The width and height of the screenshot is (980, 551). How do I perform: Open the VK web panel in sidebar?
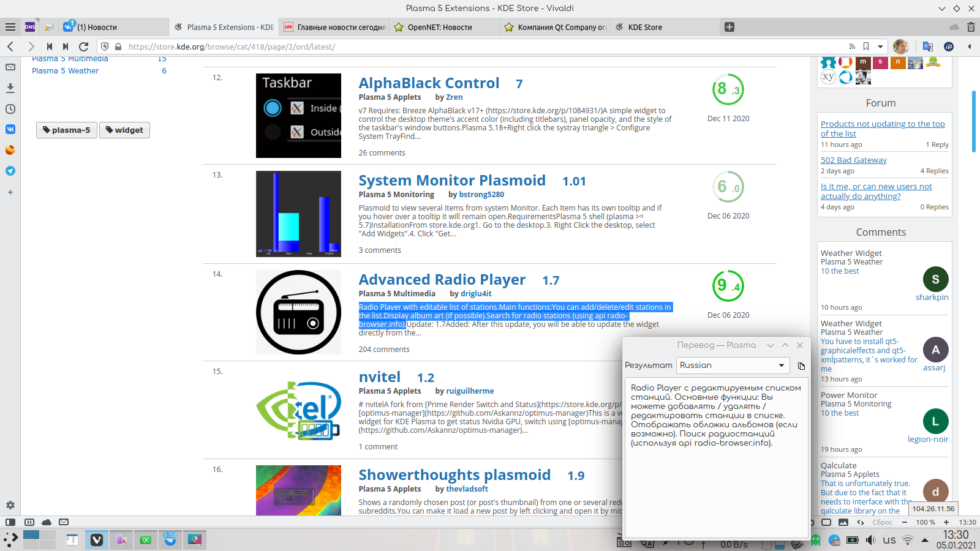click(x=10, y=129)
